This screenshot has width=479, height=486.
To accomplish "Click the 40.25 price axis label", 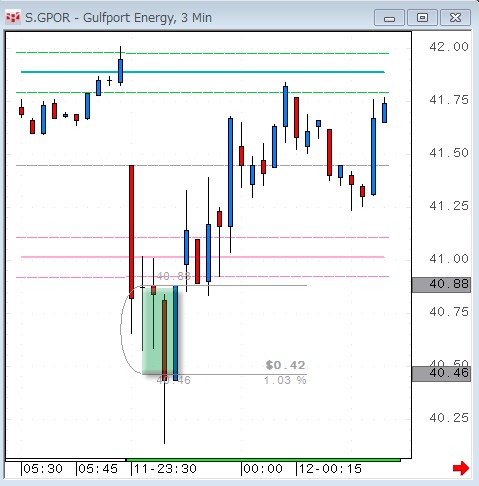I will click(449, 418).
